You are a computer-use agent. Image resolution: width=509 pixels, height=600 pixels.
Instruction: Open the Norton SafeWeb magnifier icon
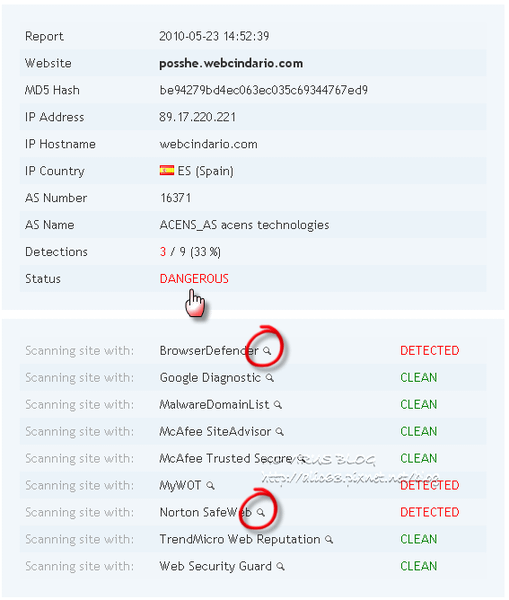261,512
